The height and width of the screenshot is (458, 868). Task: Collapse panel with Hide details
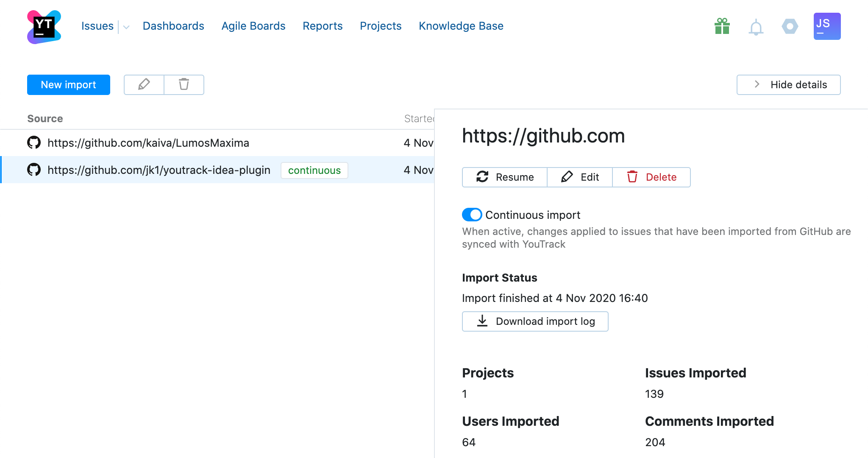[x=788, y=84]
